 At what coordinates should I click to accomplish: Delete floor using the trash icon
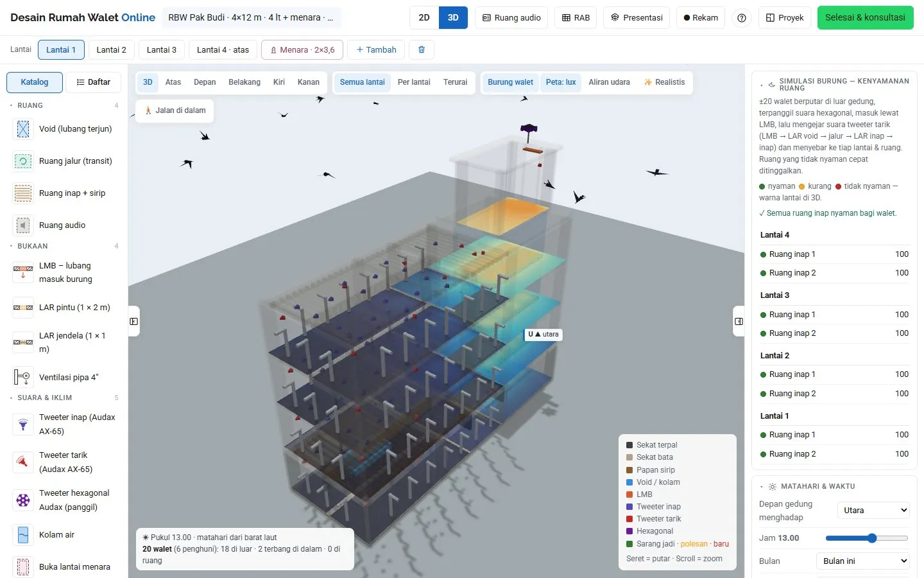(x=422, y=49)
